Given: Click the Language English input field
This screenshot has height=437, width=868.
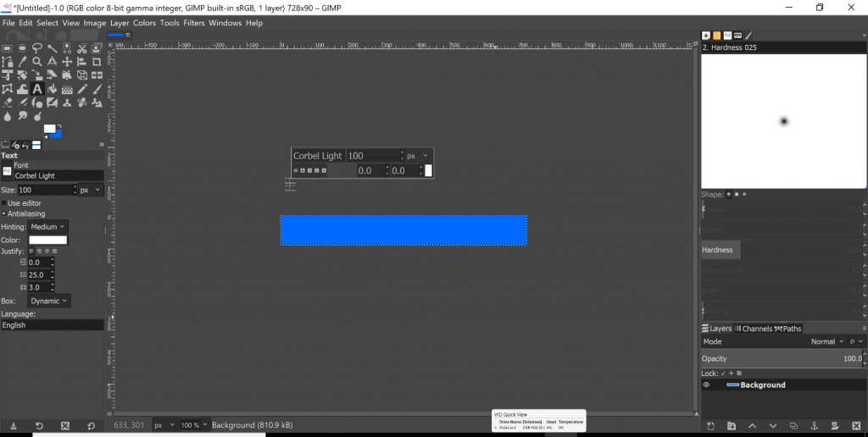Looking at the screenshot, I should coord(52,325).
